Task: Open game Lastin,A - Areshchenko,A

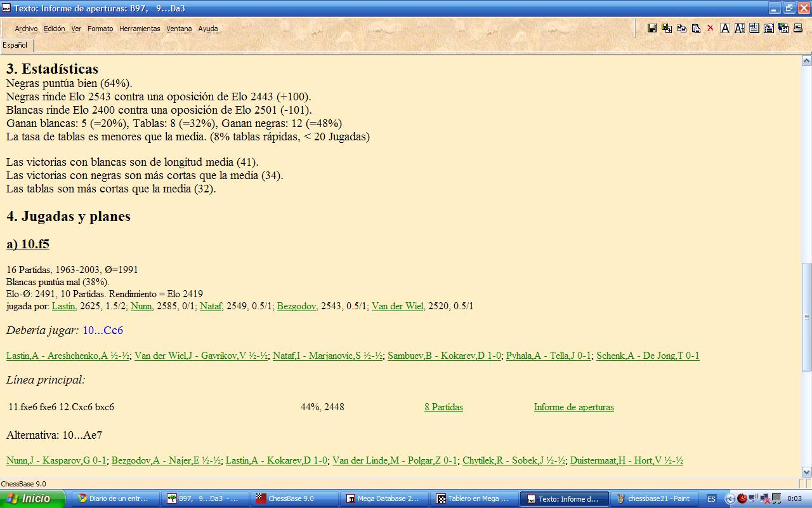Action: (x=68, y=356)
